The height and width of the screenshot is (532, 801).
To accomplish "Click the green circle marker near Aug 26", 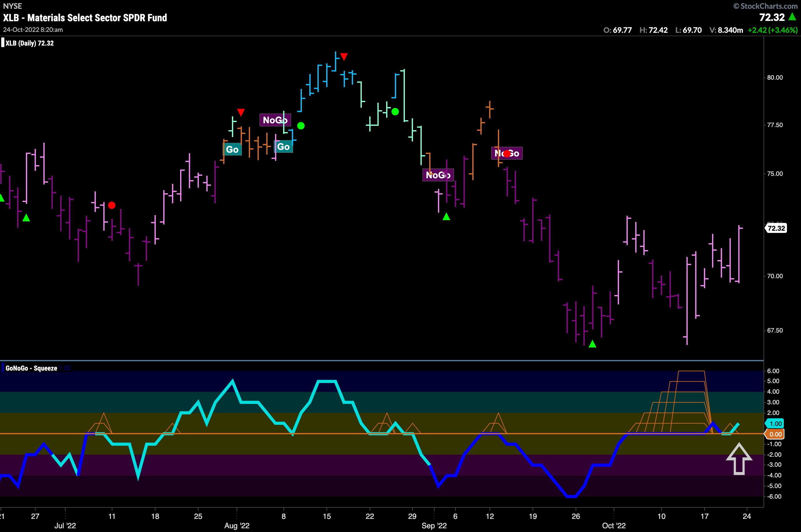I will (x=395, y=112).
